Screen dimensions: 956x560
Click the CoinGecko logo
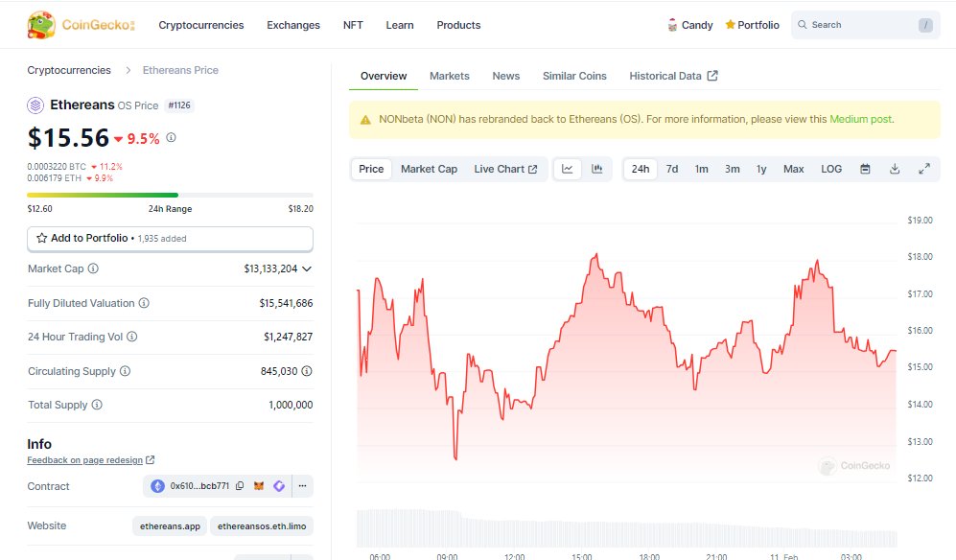[82, 25]
